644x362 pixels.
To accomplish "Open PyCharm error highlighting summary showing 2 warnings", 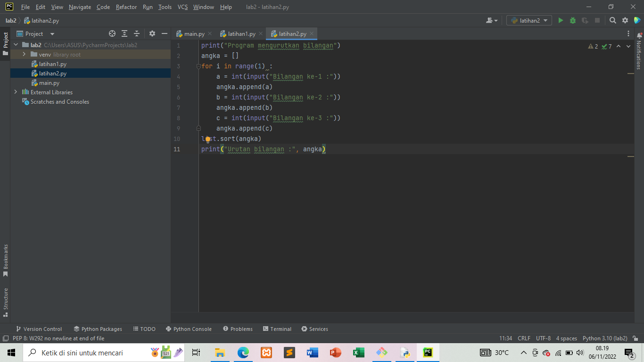I will tap(593, 46).
